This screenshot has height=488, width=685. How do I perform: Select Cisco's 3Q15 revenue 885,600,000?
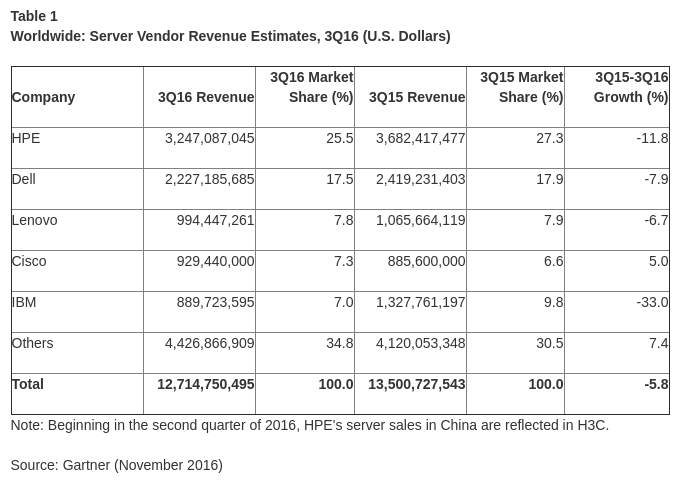click(x=426, y=261)
